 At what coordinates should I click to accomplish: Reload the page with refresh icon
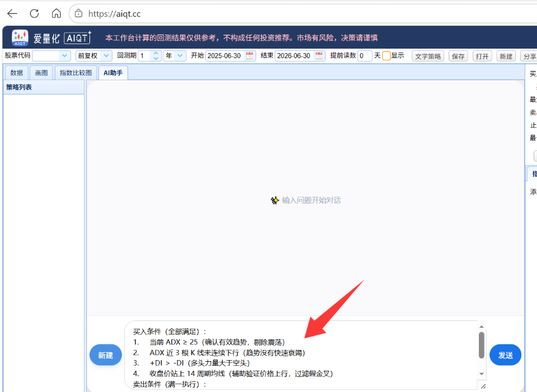(x=34, y=13)
